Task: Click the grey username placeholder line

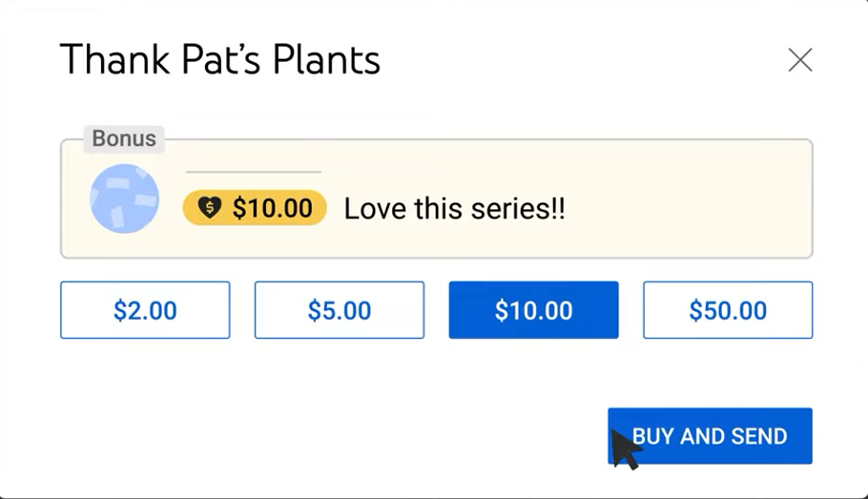Action: tap(254, 172)
